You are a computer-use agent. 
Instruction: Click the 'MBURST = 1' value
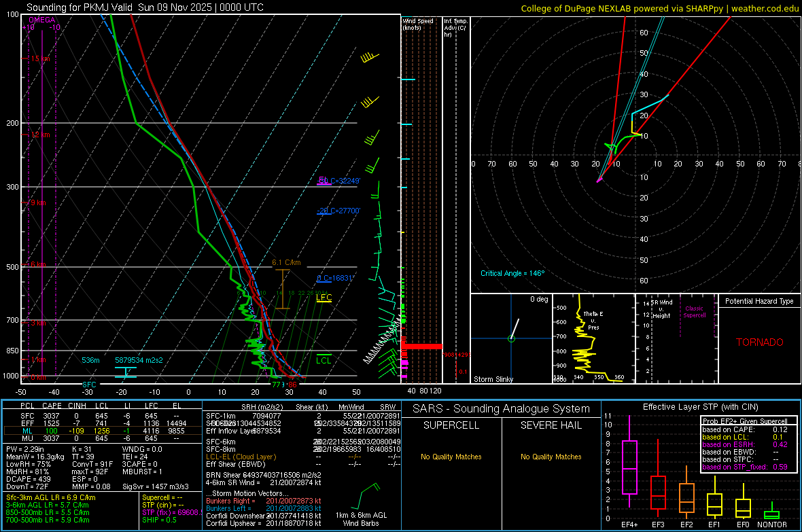pos(142,472)
